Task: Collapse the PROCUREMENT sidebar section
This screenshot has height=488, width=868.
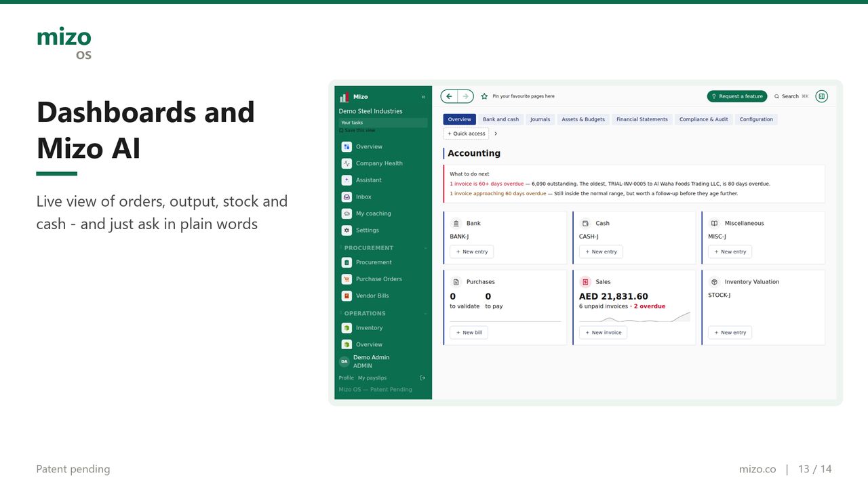Action: [x=425, y=248]
